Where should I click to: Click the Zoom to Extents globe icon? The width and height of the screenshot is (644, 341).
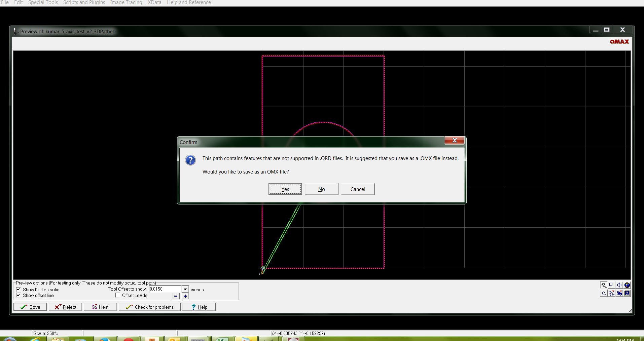pyautogui.click(x=627, y=285)
